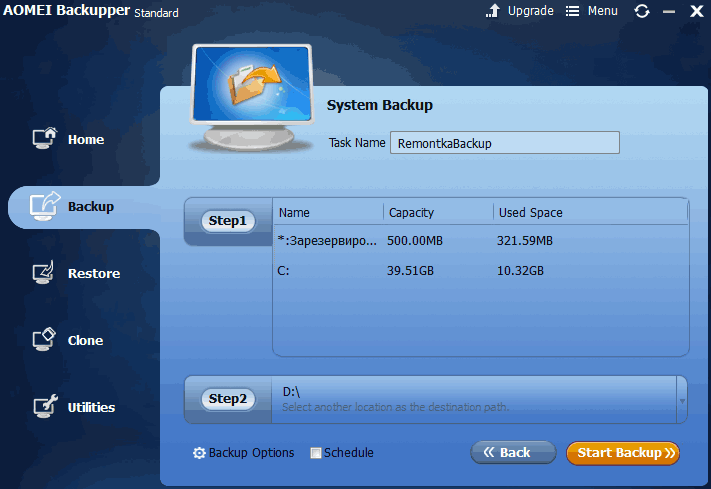Click Start Backup button
Image resolution: width=711 pixels, height=489 pixels.
pos(623,453)
